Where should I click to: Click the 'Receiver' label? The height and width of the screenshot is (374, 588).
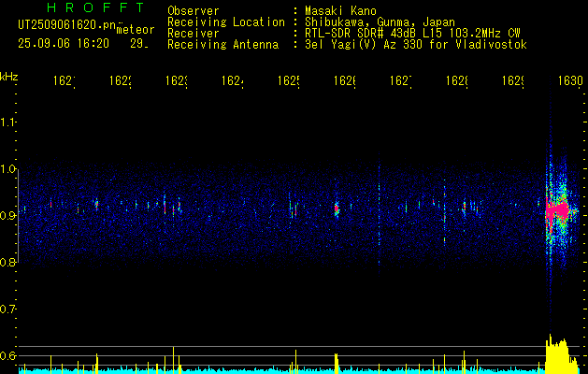[194, 34]
